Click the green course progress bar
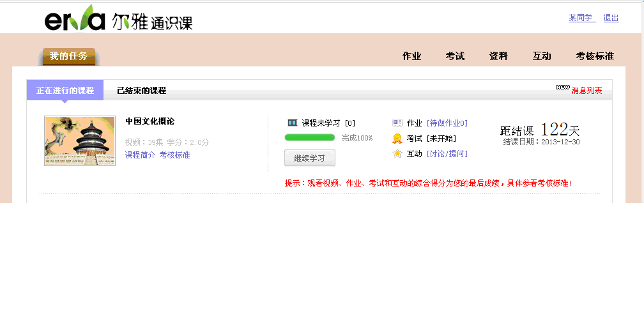The image size is (644, 327). (x=310, y=137)
